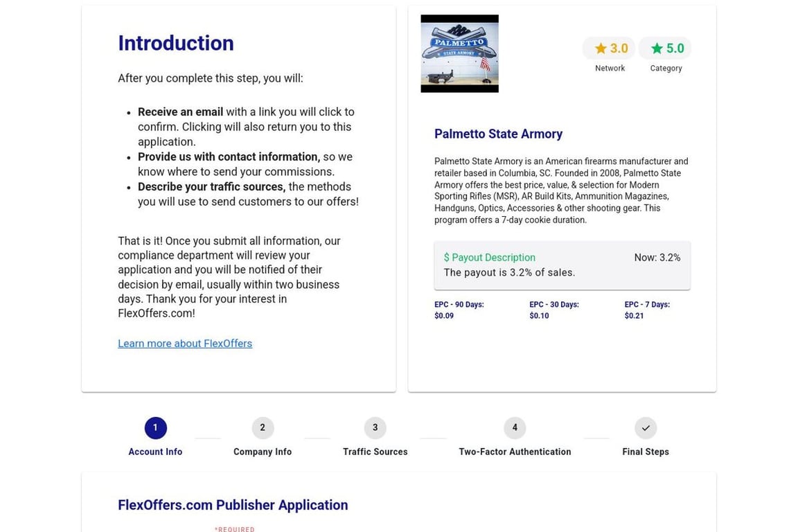Click the Two-Factor Authentication step label
Viewport: 798px width, 532px height.
pyautogui.click(x=515, y=452)
